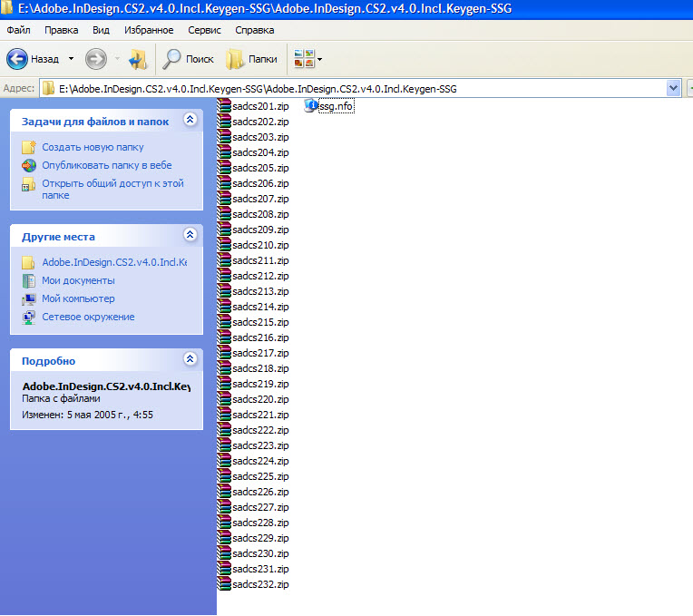Open the address bar dropdown arrow
Viewport: 693px width, 616px height.
(673, 88)
